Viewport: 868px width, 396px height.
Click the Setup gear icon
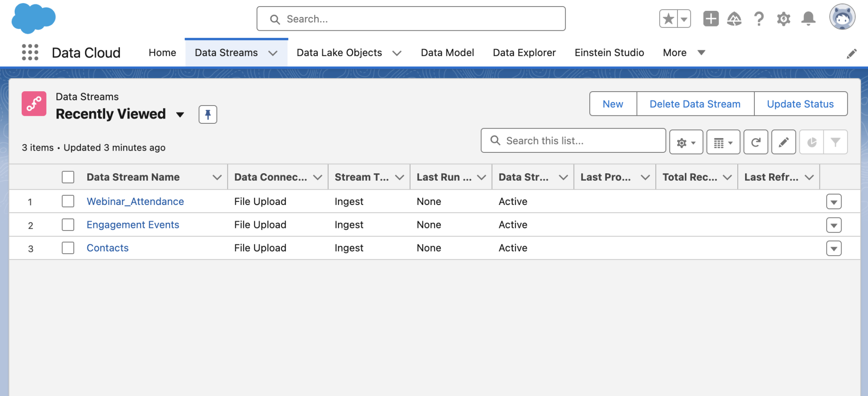click(x=783, y=18)
